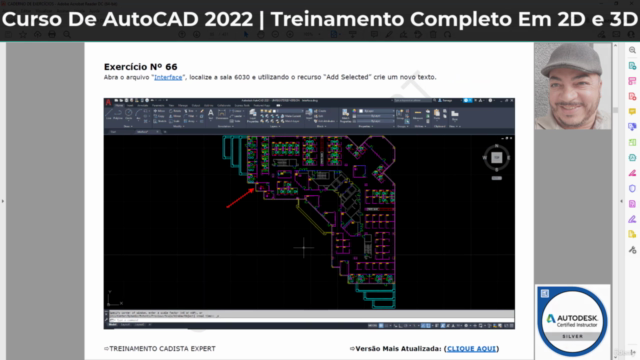Click the trash Delete icon in the toolbar
This screenshot has height=360, width=640.
click(x=433, y=35)
